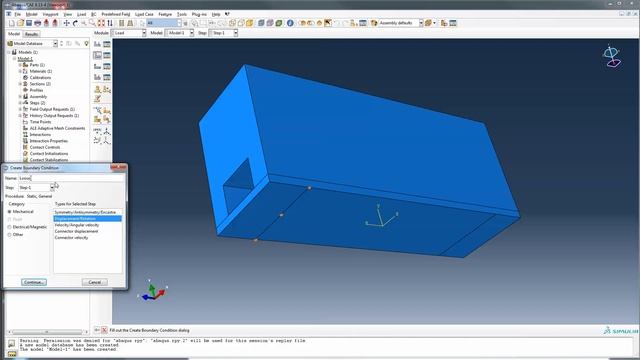Click the Python command line interface icon
This screenshot has height=360, width=640.
click(12, 354)
